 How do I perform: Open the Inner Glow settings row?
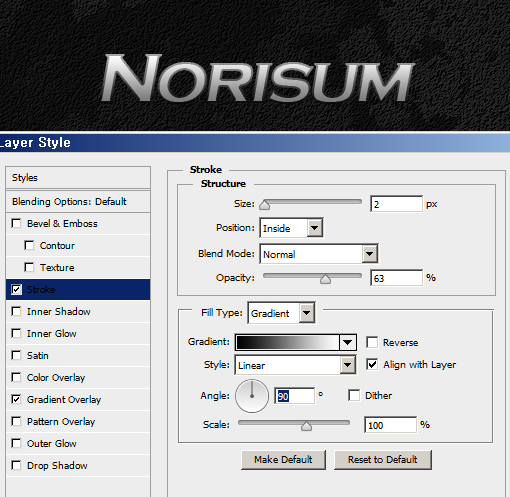point(52,334)
